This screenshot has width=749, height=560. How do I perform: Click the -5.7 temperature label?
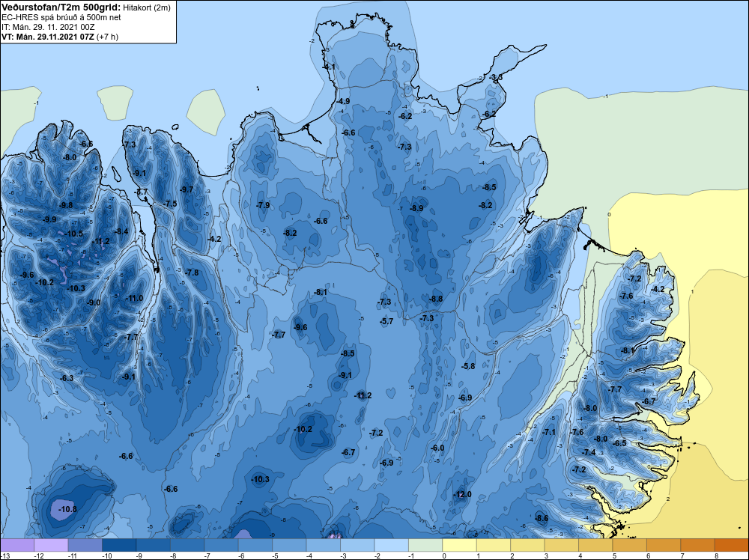point(386,322)
